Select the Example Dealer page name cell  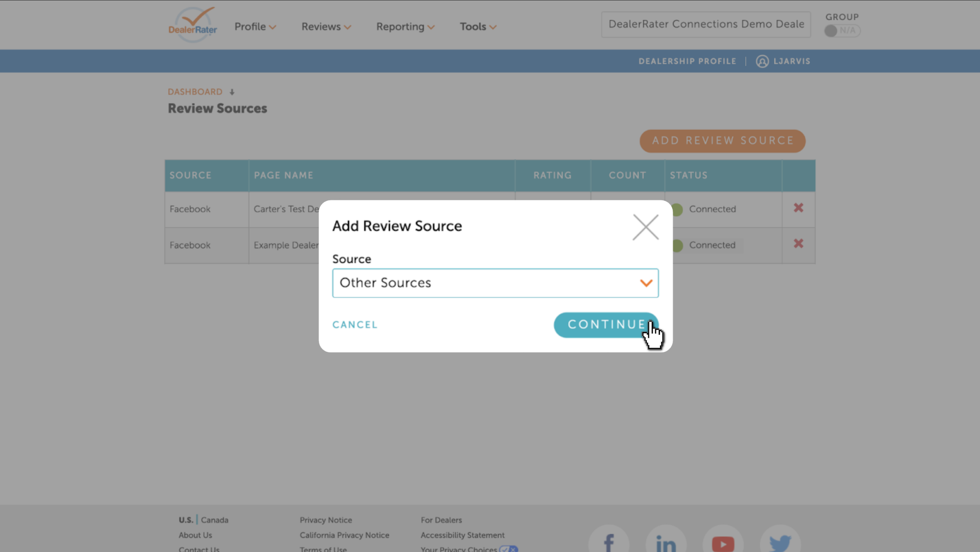[x=284, y=246]
